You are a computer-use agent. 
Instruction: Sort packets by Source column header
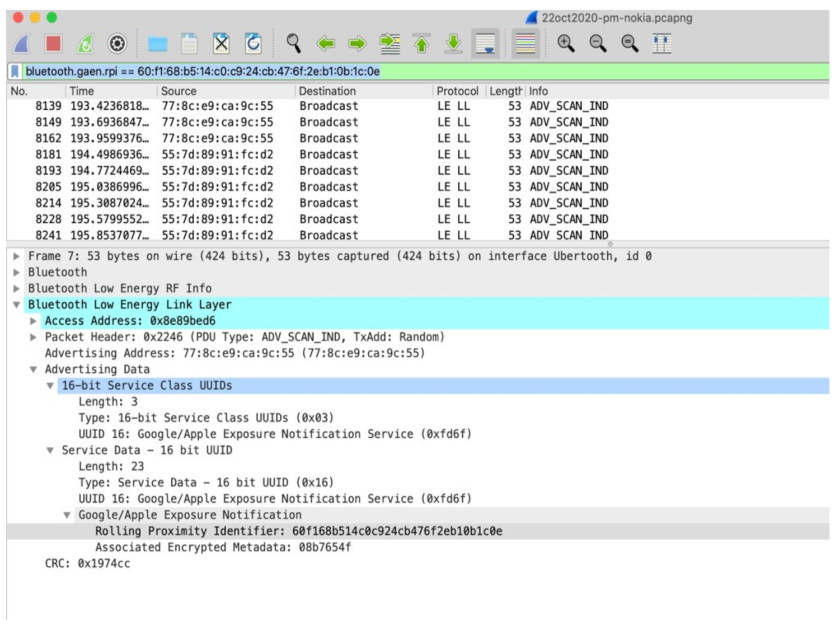click(179, 91)
